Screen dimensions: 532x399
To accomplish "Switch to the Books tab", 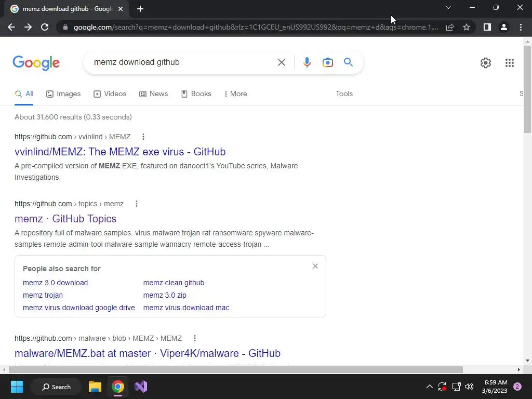I will tap(196, 94).
